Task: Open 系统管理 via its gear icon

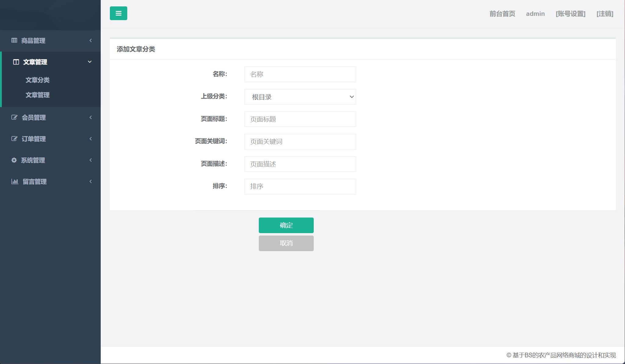Action: pos(14,160)
